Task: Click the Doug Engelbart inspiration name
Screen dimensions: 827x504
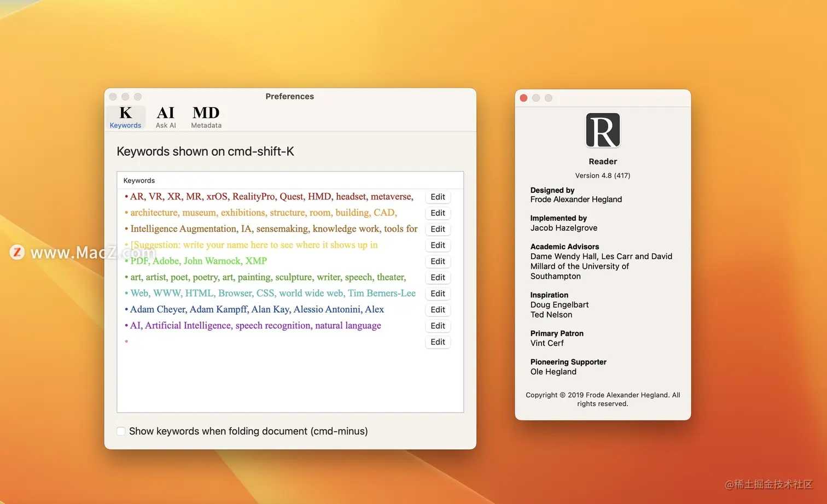Action: coord(560,305)
